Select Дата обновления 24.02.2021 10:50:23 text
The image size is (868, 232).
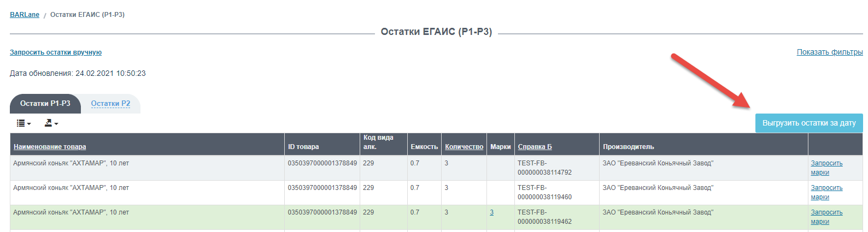(78, 73)
